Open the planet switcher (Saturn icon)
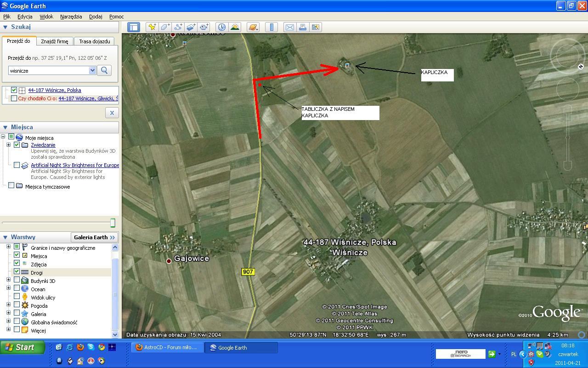This screenshot has width=588, height=368. (253, 27)
